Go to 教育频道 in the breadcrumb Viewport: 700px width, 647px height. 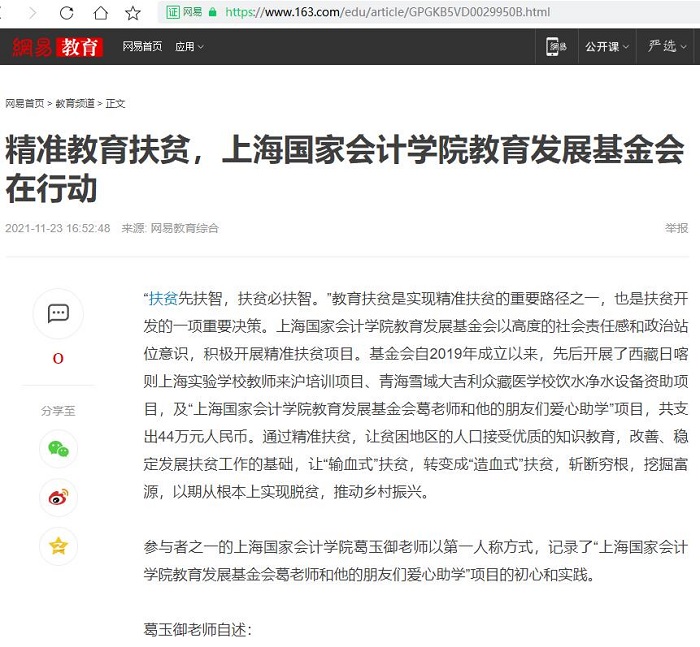pyautogui.click(x=75, y=103)
